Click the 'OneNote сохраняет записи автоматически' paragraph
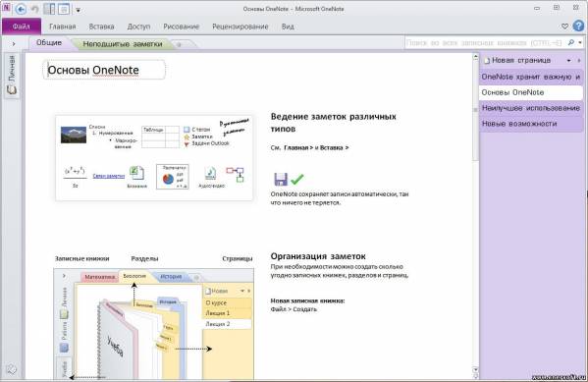Image resolution: width=588 pixels, height=382 pixels. [340, 198]
